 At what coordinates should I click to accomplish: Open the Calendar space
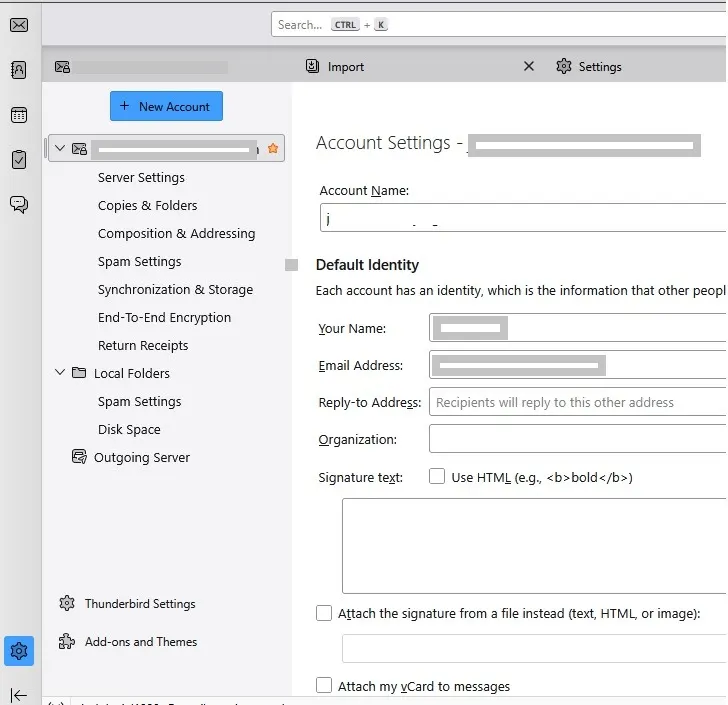tap(19, 115)
